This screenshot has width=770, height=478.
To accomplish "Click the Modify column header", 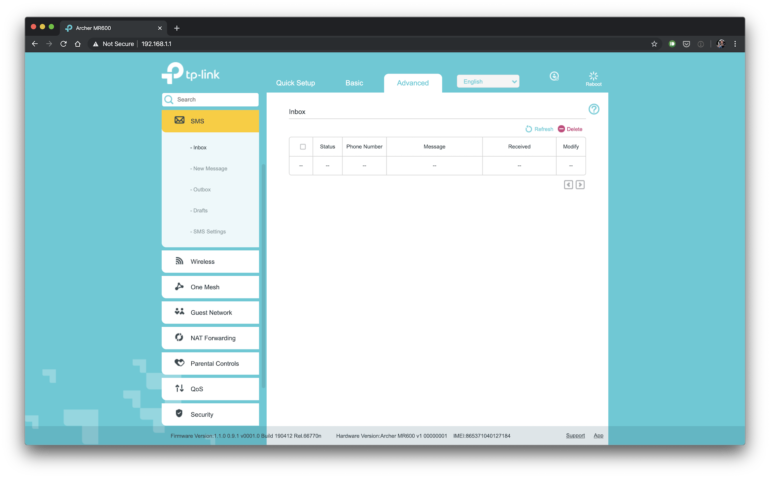I will [x=571, y=146].
